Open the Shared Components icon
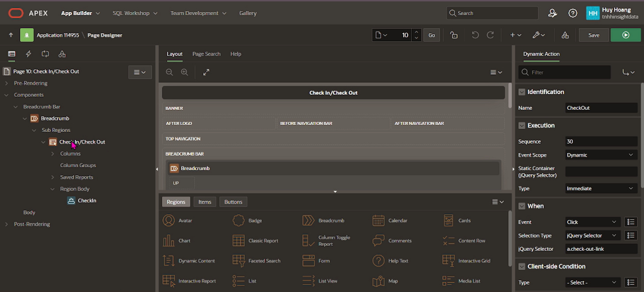Image resolution: width=644 pixels, height=292 pixels. [565, 35]
